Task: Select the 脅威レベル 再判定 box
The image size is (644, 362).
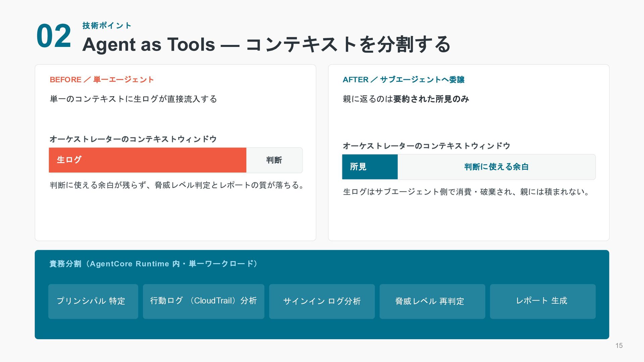Action: 432,301
